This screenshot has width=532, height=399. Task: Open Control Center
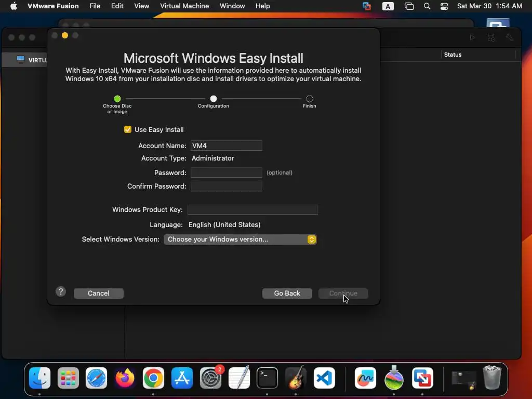coord(444,6)
